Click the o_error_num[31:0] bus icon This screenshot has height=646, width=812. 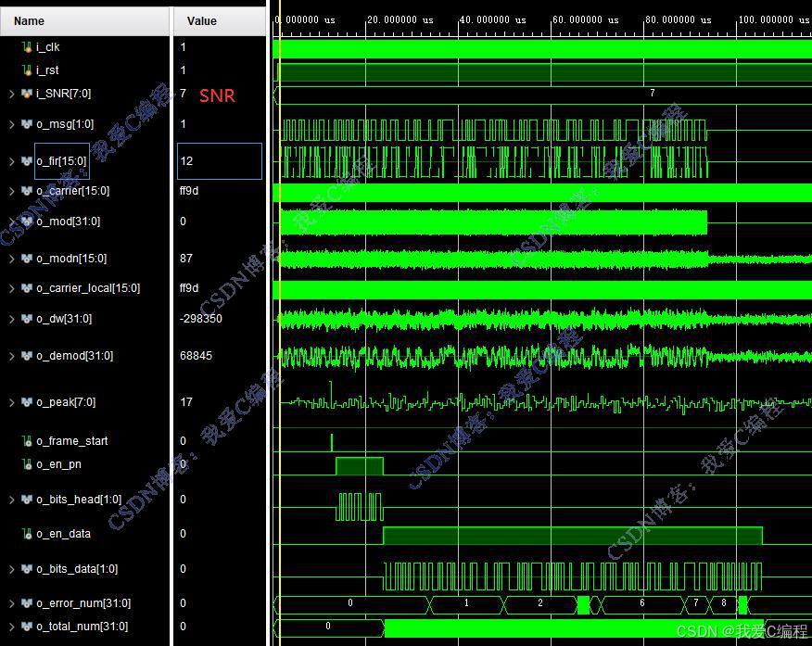tap(26, 603)
